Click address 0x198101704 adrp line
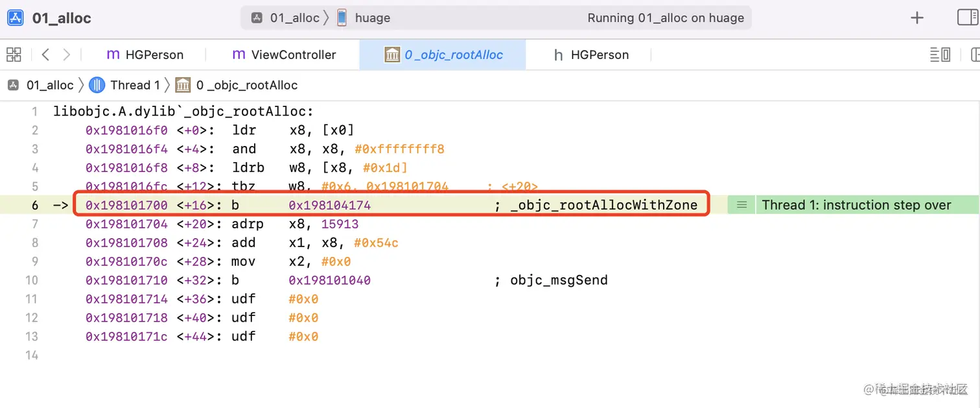Image resolution: width=980 pixels, height=408 pixels. click(x=126, y=224)
